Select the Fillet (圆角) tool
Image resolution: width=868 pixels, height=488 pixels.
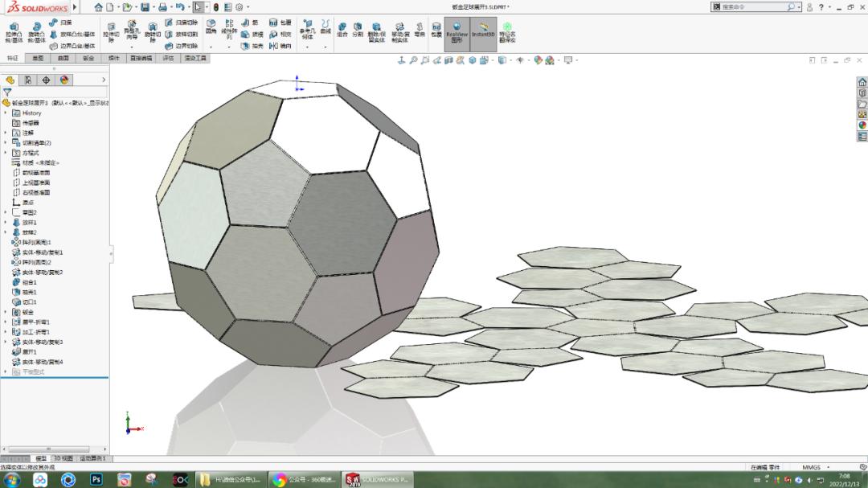211,26
